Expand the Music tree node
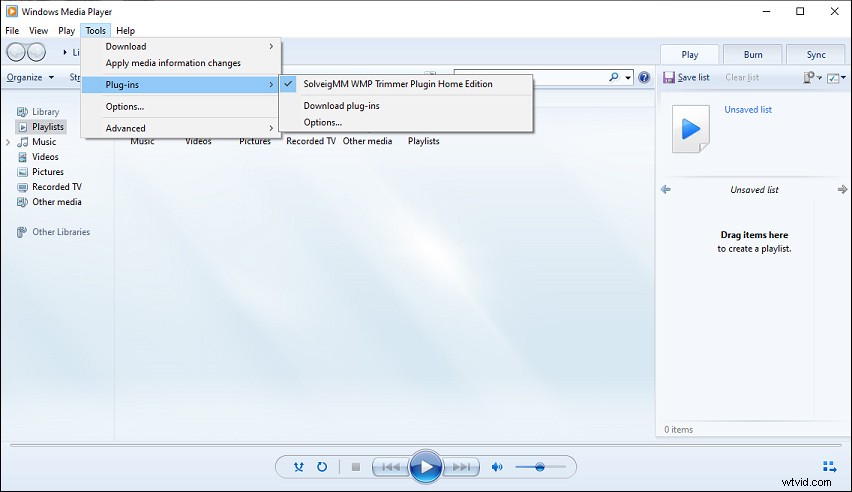This screenshot has height=492, width=852. [8, 142]
